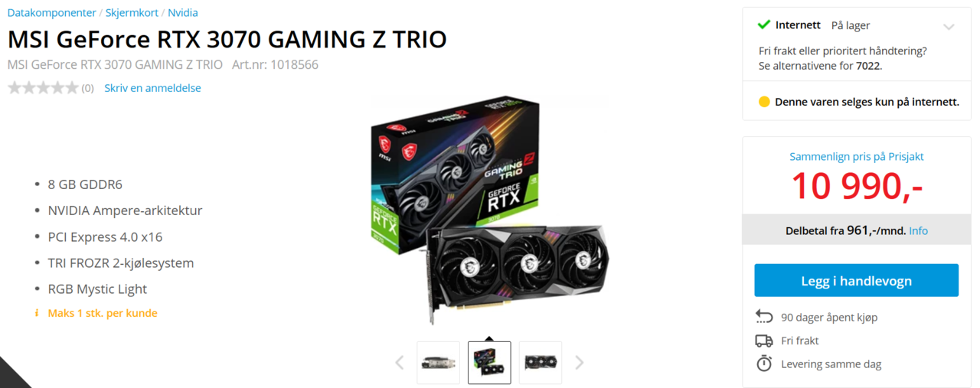980x388 pixels.
Task: Go to the Nvidia breadcrumb category
Action: pos(183,13)
